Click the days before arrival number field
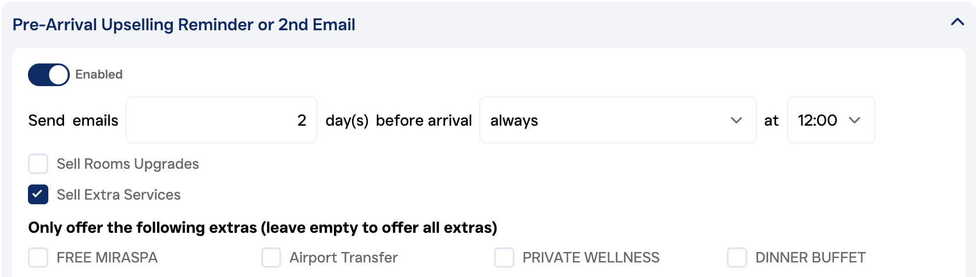Image resolution: width=980 pixels, height=277 pixels. point(221,120)
